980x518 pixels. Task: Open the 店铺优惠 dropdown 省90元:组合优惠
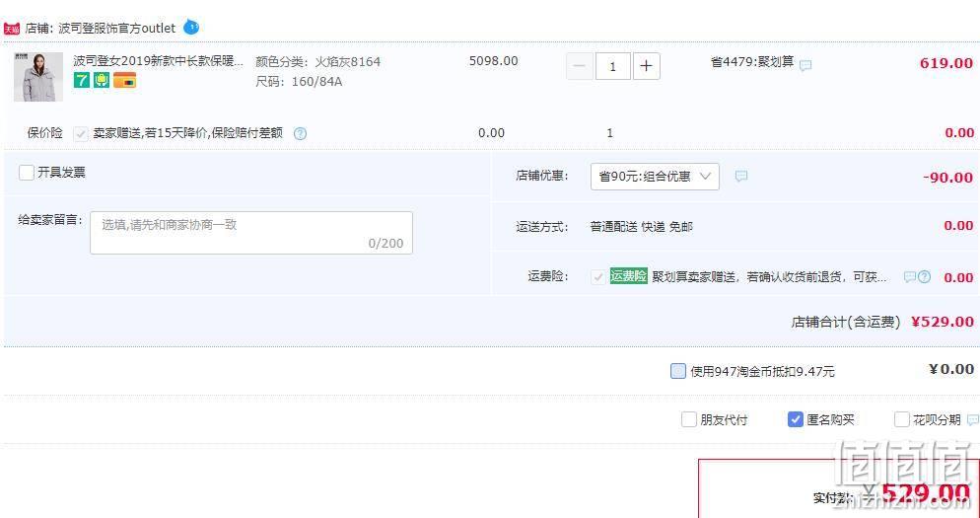tap(655, 177)
